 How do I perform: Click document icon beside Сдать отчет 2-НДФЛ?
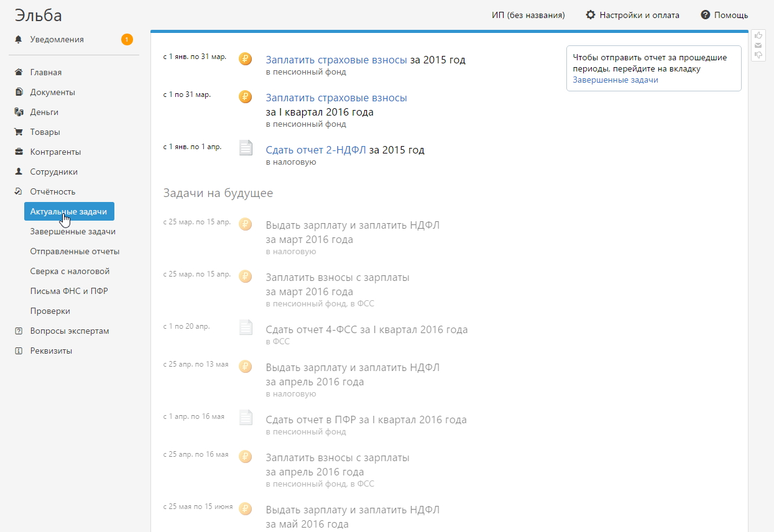coord(246,148)
